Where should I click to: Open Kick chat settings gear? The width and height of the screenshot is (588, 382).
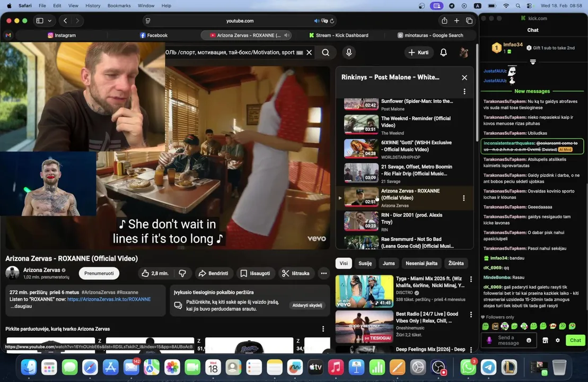coord(558,340)
